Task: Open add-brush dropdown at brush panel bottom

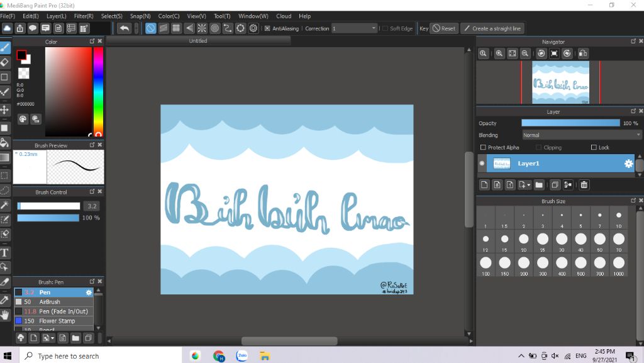Action: pos(53,338)
